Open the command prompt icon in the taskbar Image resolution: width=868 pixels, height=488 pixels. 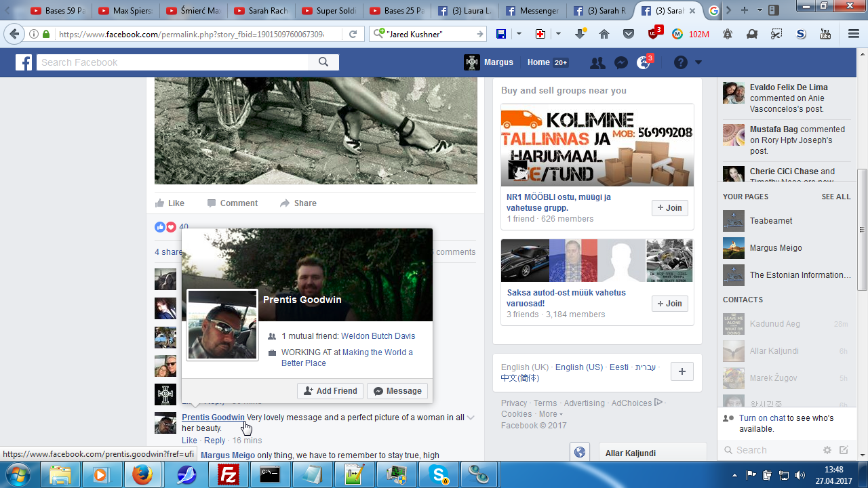[x=271, y=475]
